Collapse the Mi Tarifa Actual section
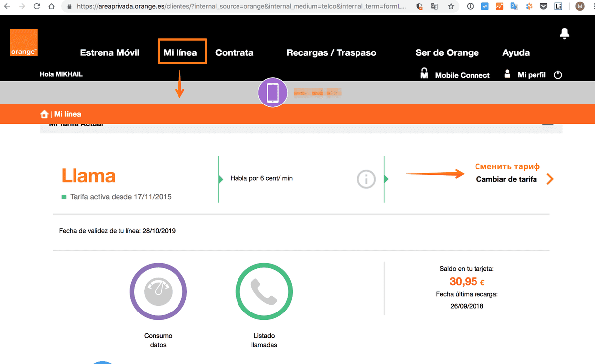 pyautogui.click(x=548, y=125)
